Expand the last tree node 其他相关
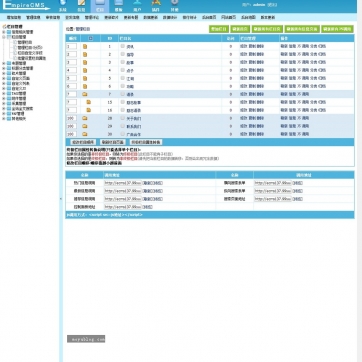 click(4, 119)
